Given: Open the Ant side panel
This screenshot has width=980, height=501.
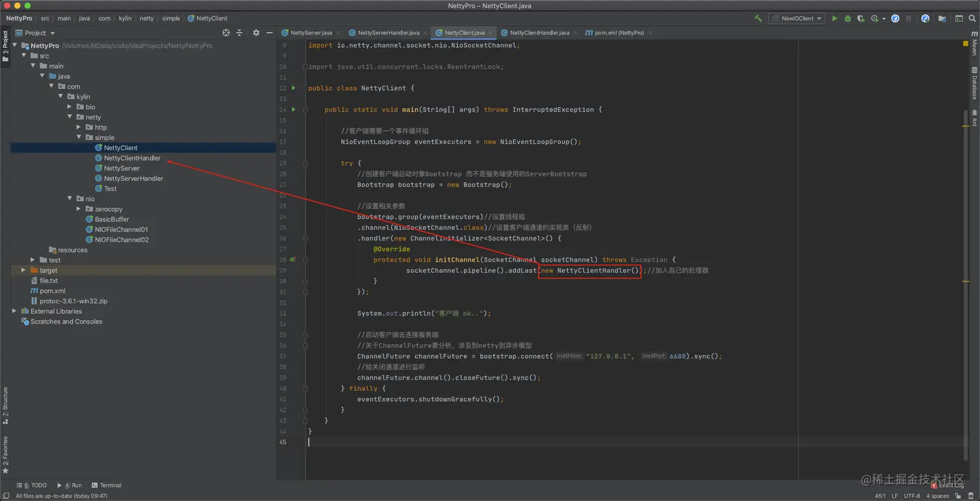Looking at the screenshot, I should [974, 118].
